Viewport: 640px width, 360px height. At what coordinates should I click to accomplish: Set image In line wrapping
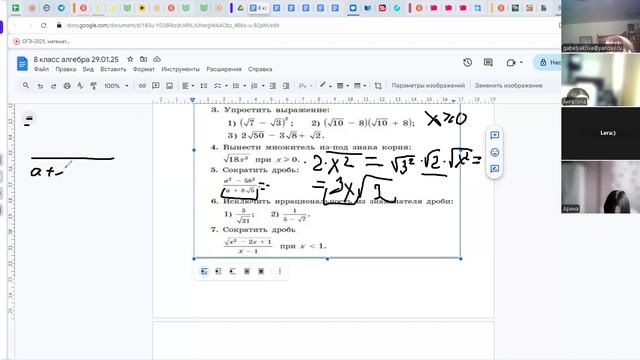pyautogui.click(x=204, y=271)
